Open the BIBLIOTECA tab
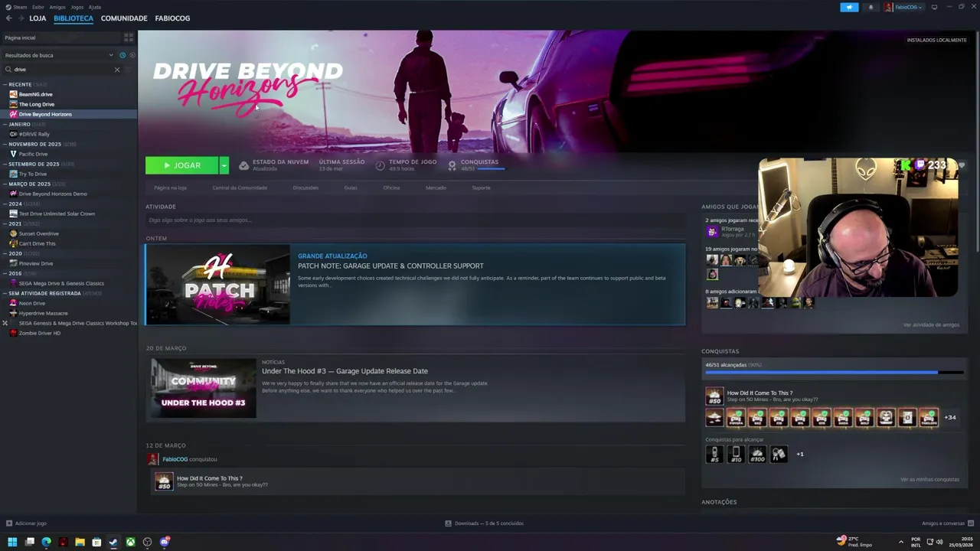980x551 pixels. tap(73, 18)
